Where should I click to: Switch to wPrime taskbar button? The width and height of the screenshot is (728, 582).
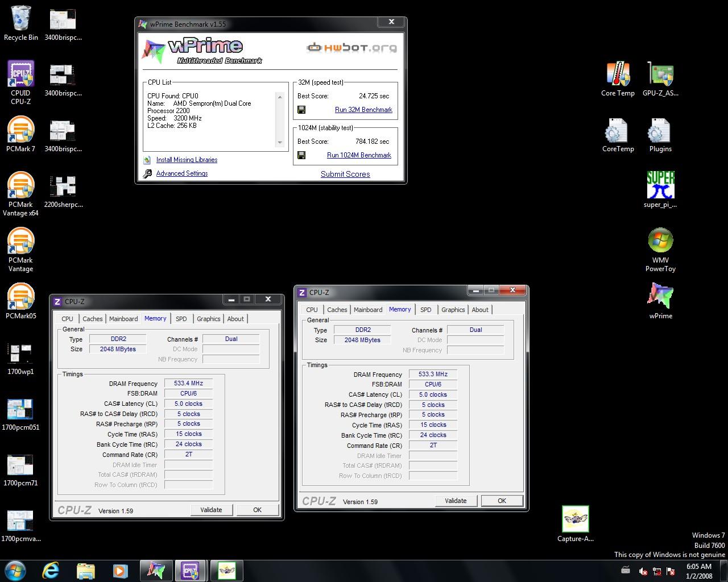click(156, 570)
